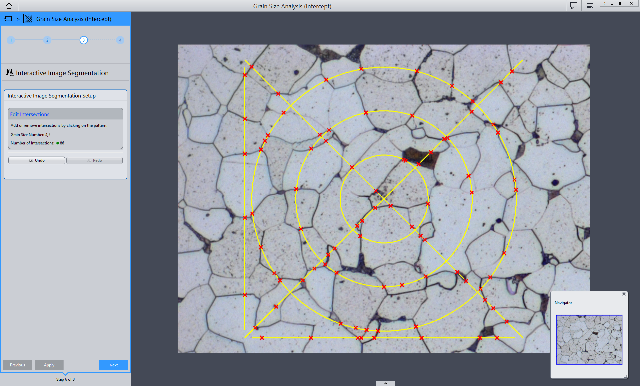The height and width of the screenshot is (386, 640).
Task: Collapse the Edit Intersections section header
Action: [65, 114]
